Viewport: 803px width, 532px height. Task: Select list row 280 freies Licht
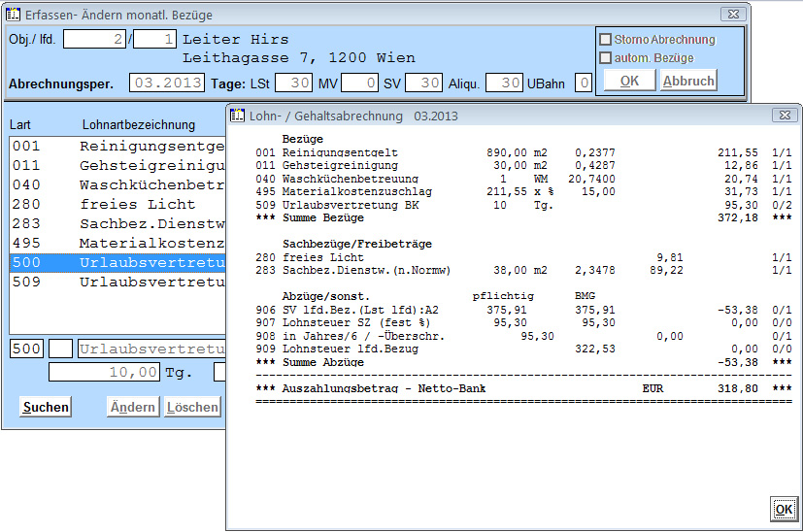pyautogui.click(x=117, y=204)
